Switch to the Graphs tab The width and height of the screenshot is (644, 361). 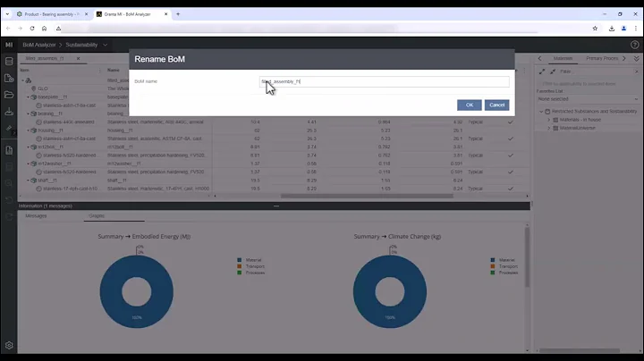point(97,215)
